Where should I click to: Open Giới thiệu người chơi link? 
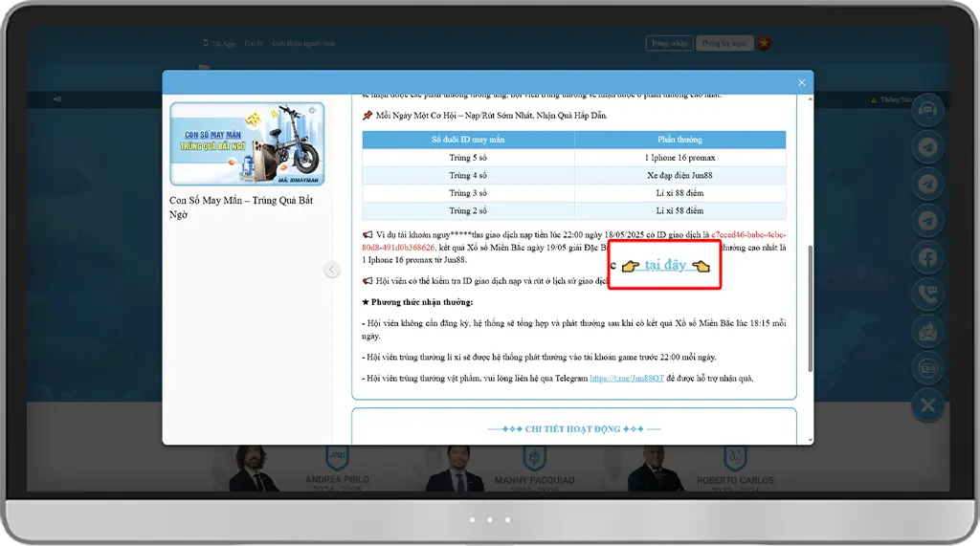click(x=303, y=43)
